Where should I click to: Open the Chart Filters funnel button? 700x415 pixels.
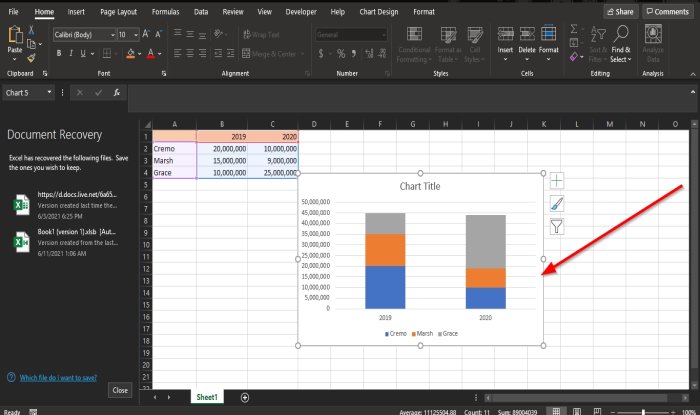(556, 226)
